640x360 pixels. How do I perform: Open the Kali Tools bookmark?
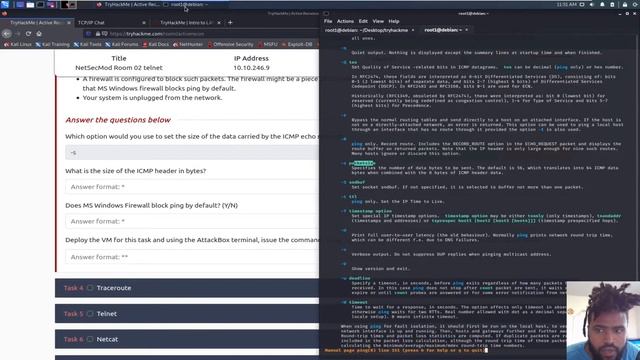click(x=87, y=44)
